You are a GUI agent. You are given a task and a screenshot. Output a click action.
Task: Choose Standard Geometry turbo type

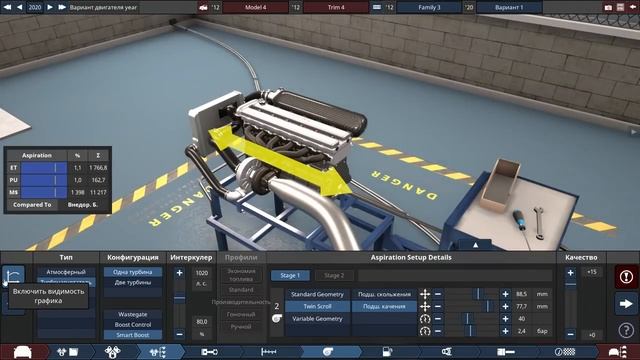click(317, 294)
